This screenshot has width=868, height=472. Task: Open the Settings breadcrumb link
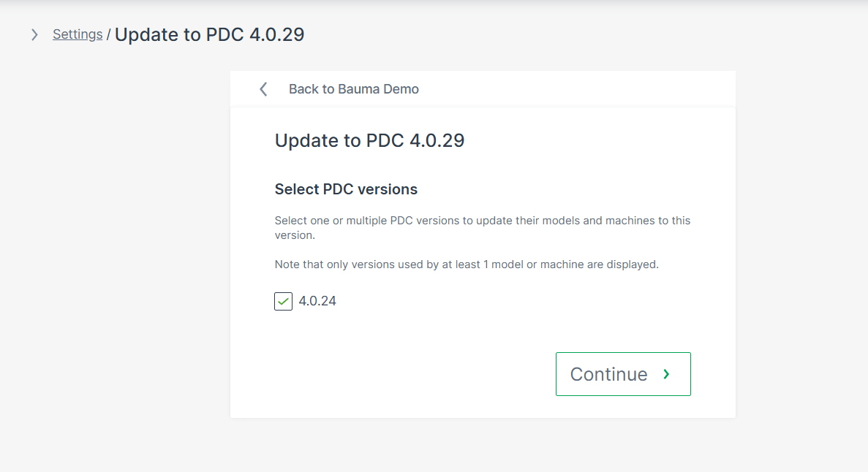(78, 34)
